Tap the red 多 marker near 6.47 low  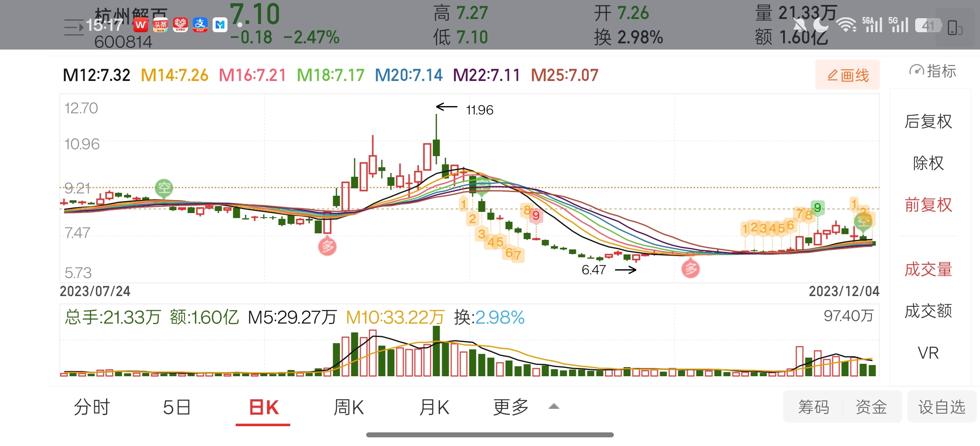tap(690, 269)
